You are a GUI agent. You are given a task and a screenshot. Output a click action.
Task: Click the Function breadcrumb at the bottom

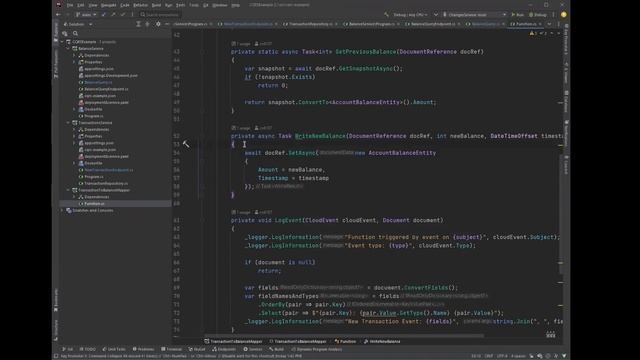(345, 341)
